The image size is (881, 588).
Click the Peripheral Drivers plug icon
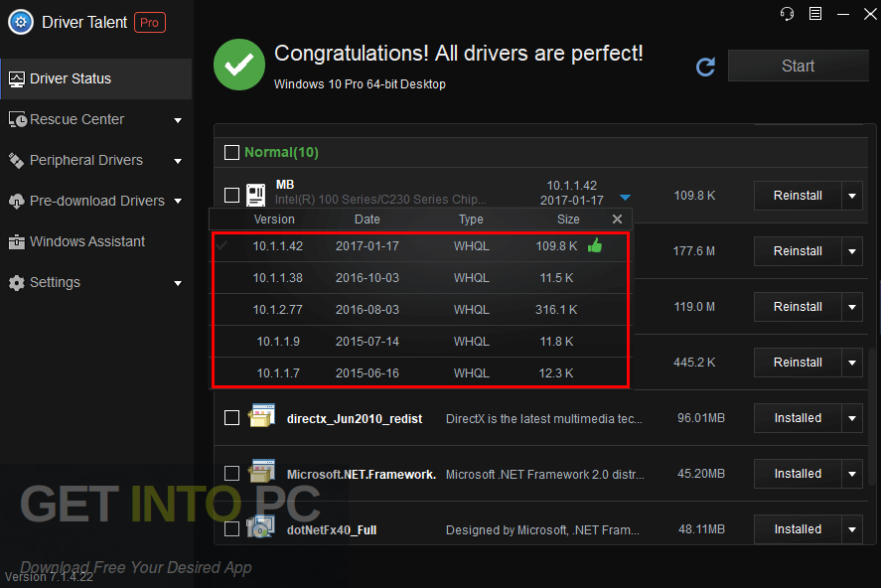16,161
